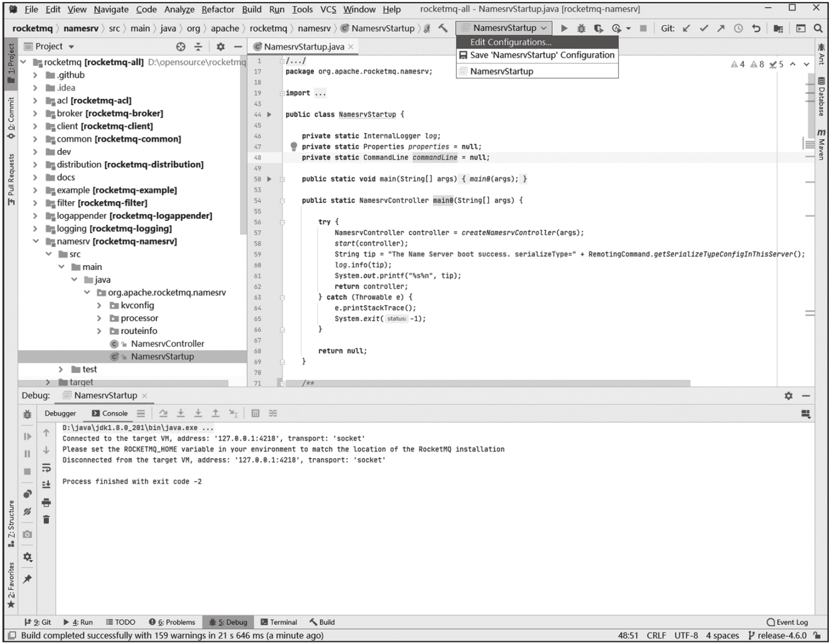Image resolution: width=831 pixels, height=644 pixels.
Task: Click the build hammer icon in toolbar
Action: 443,28
